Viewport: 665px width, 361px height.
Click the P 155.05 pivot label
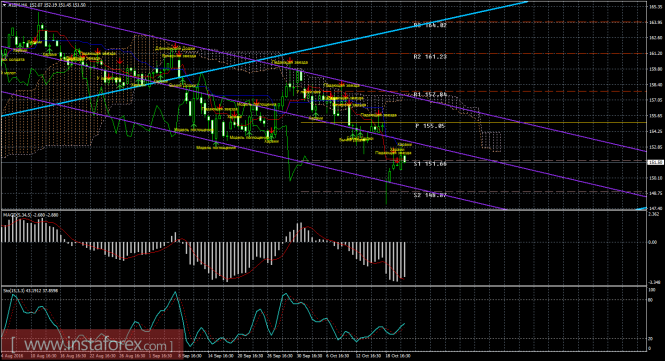430,126
